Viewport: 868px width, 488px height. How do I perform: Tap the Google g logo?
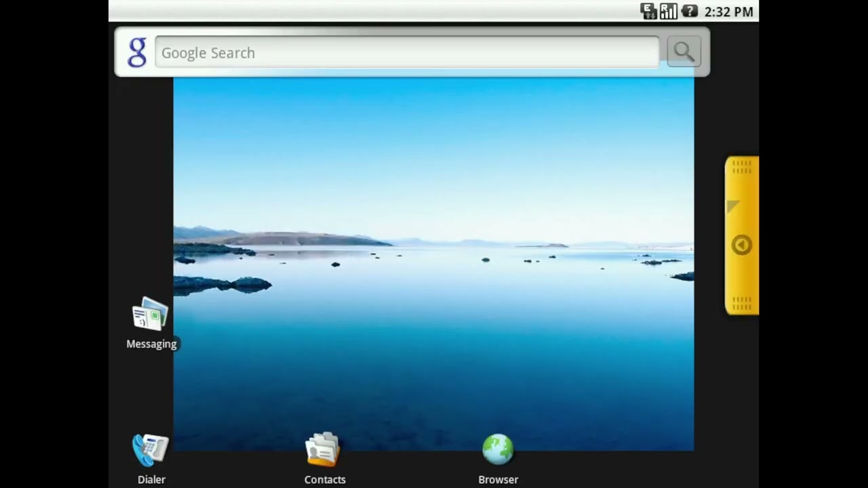pos(137,52)
